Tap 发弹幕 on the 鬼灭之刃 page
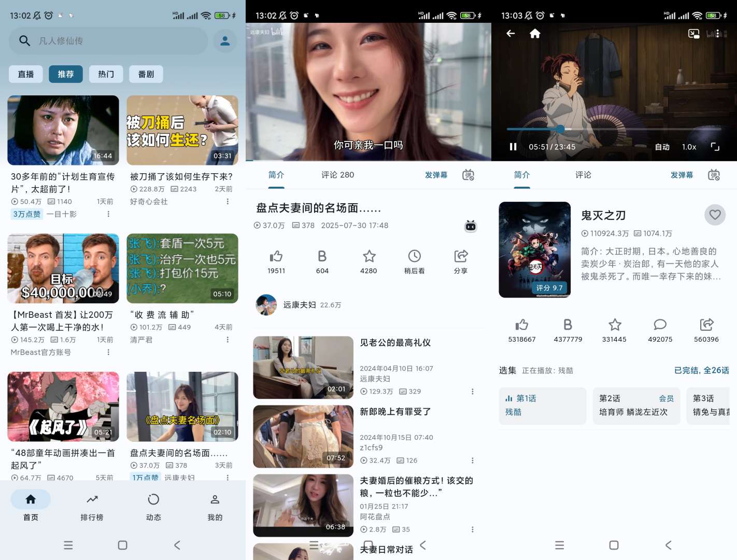737x560 pixels. (682, 175)
